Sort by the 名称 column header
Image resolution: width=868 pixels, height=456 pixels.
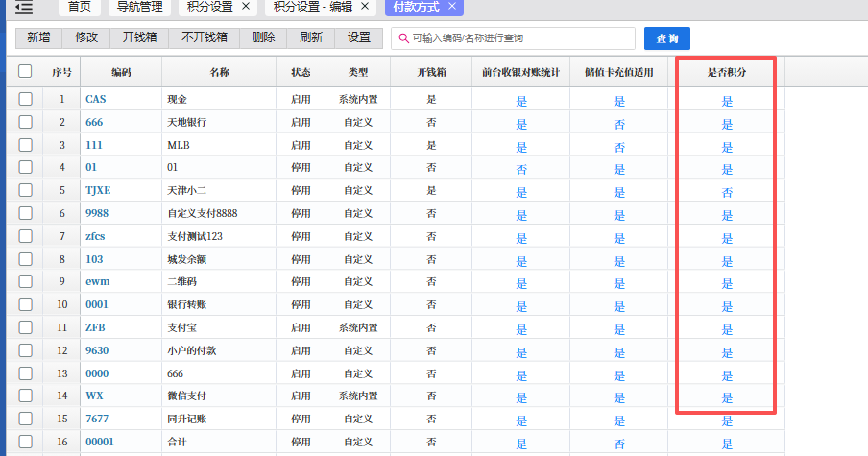pos(219,72)
